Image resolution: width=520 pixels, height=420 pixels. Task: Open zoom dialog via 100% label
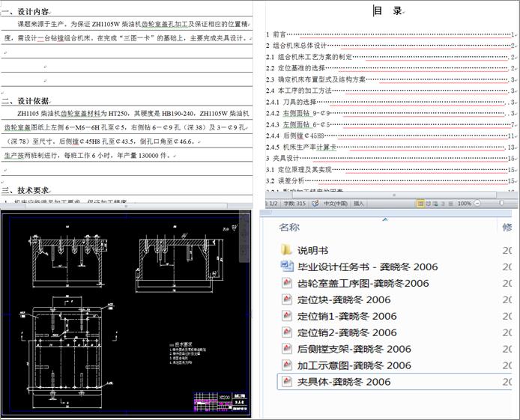[465, 204]
